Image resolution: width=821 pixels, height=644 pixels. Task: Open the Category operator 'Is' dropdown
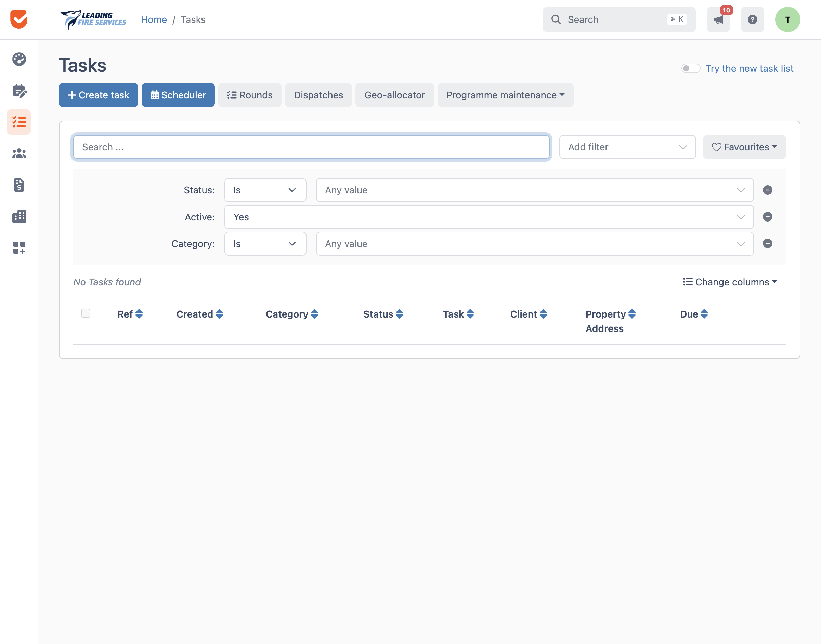pyautogui.click(x=265, y=244)
